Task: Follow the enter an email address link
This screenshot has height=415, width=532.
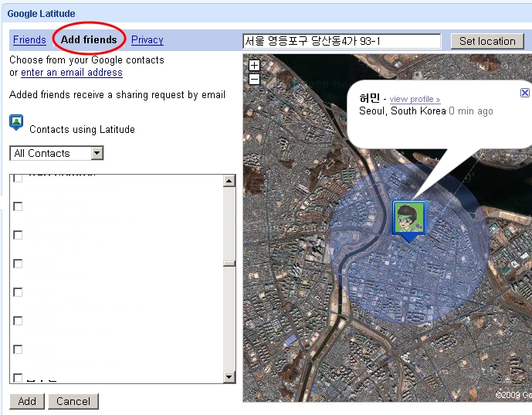Action: tap(72, 73)
